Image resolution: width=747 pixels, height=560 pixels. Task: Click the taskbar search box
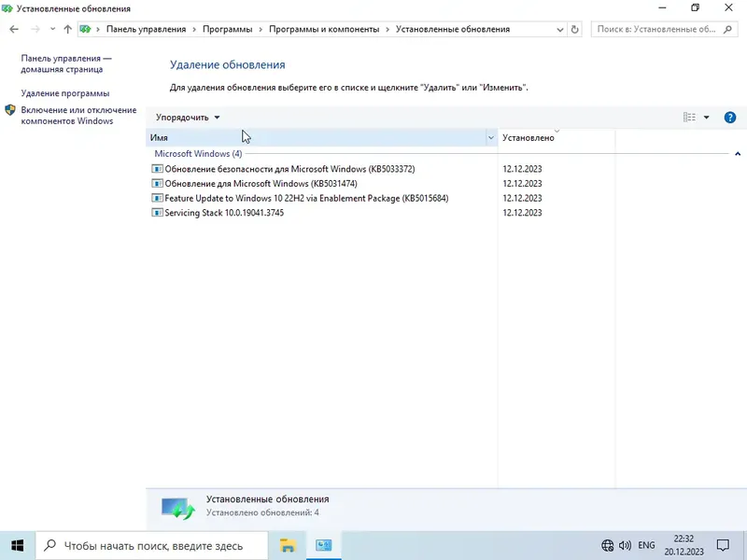(x=151, y=546)
